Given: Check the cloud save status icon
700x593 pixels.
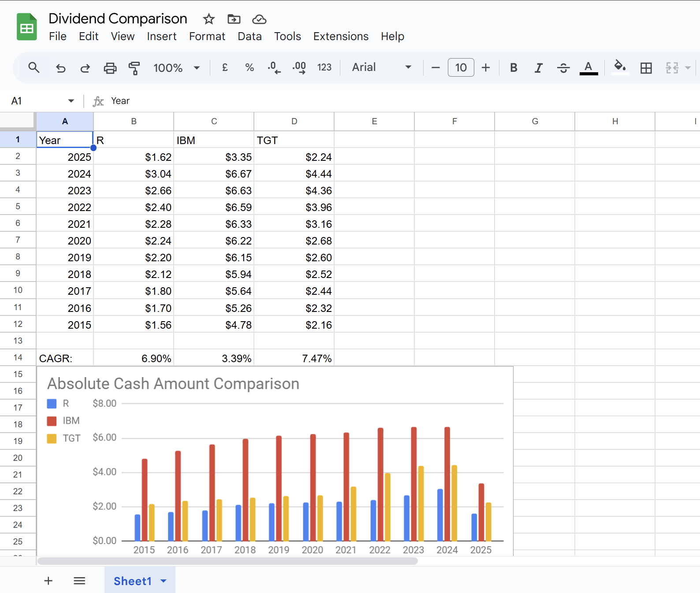Looking at the screenshot, I should (259, 19).
